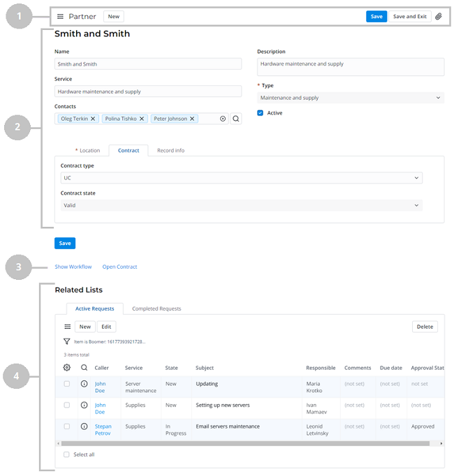Screen dimensions: 454x476
Task: Remove Peter Johnson contact tag
Action: click(192, 119)
